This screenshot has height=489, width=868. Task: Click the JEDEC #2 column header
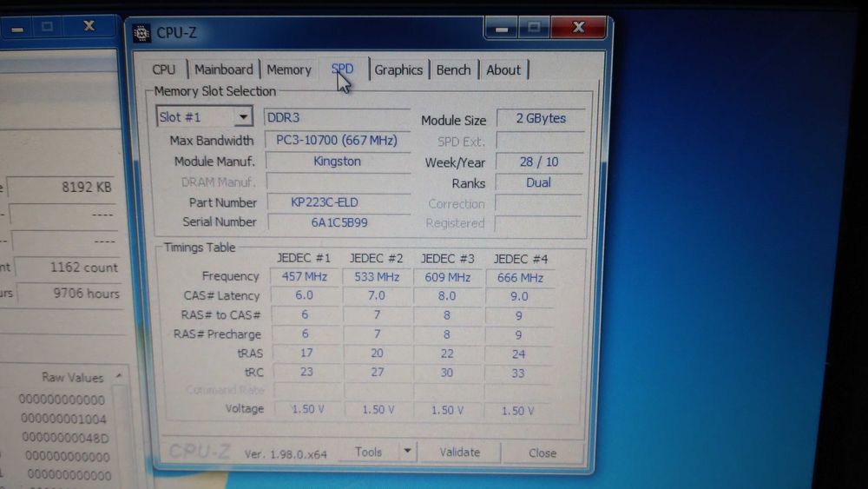pyautogui.click(x=376, y=258)
